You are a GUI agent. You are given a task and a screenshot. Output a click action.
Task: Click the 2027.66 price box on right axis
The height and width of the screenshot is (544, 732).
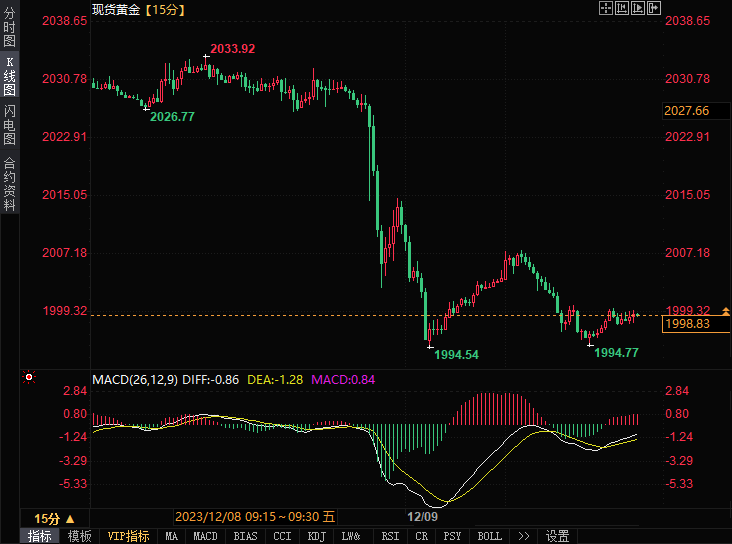click(x=696, y=111)
